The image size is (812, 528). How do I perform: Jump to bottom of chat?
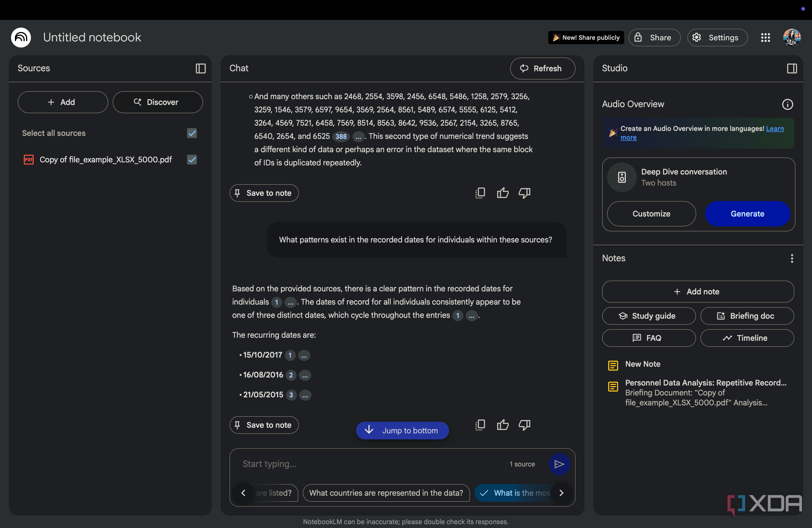click(402, 431)
